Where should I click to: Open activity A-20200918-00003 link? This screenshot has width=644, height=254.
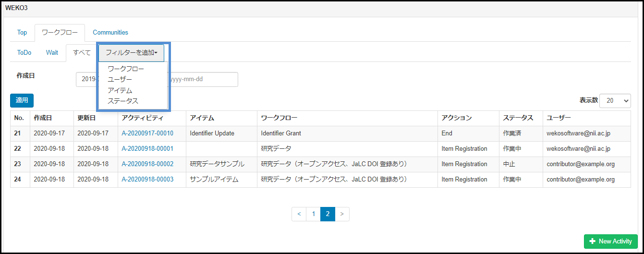147,180
